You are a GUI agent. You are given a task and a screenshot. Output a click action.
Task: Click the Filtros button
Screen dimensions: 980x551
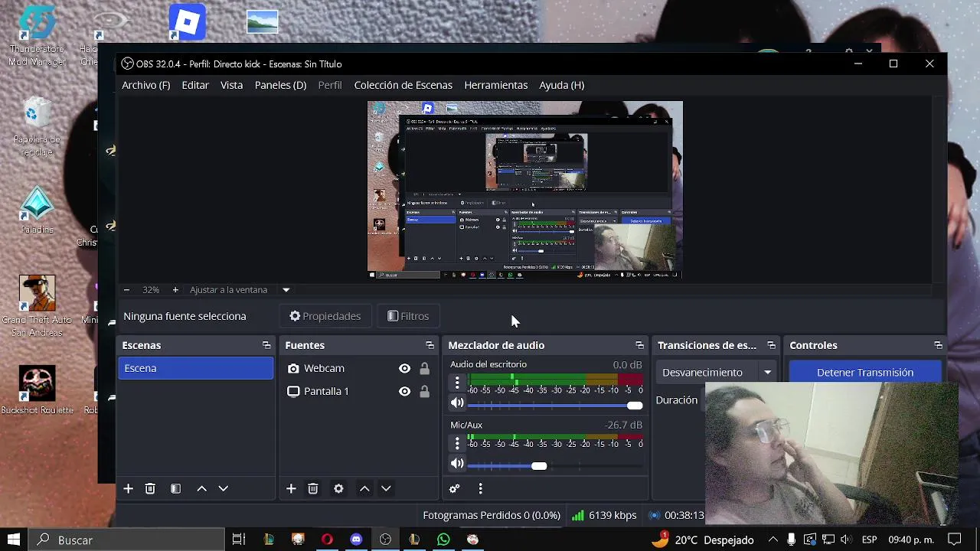[408, 316]
